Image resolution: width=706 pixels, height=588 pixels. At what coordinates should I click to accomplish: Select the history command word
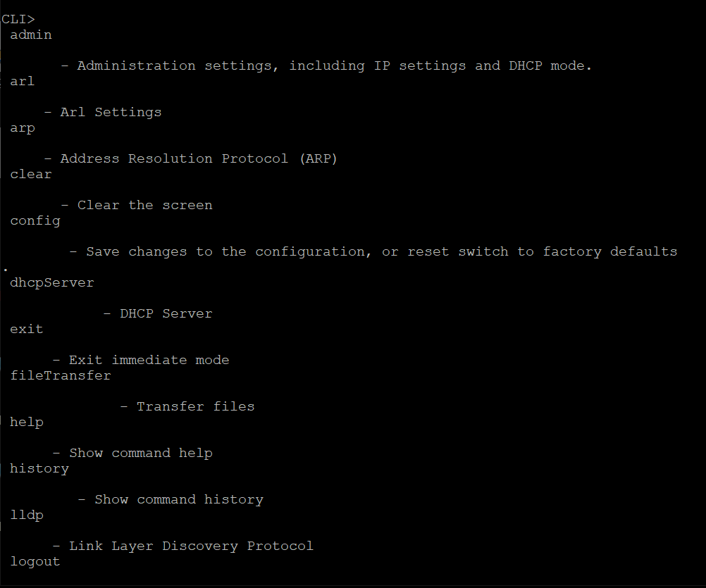39,469
